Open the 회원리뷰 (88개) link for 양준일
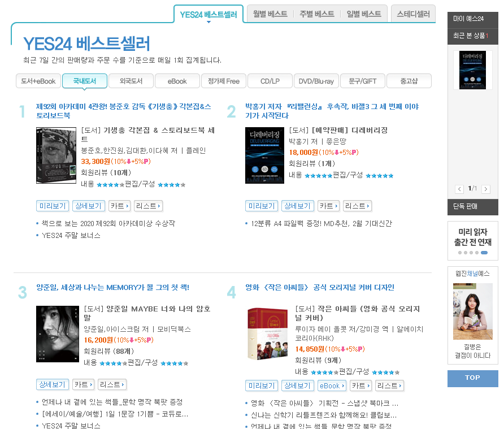The height and width of the screenshot is (429, 504). 109,351
